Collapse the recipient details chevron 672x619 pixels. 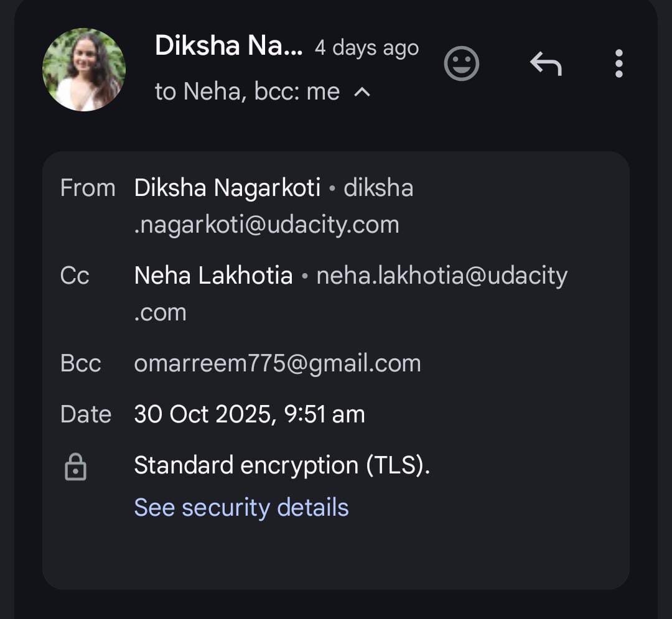coord(362,93)
